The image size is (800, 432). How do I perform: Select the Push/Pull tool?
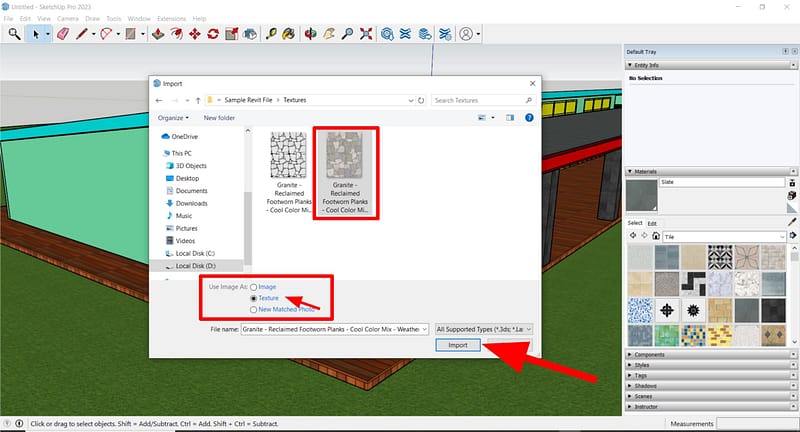[157, 34]
